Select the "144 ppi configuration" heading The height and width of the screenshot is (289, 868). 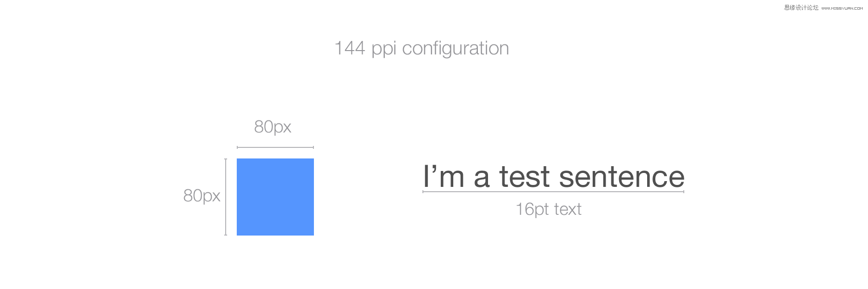click(x=421, y=49)
